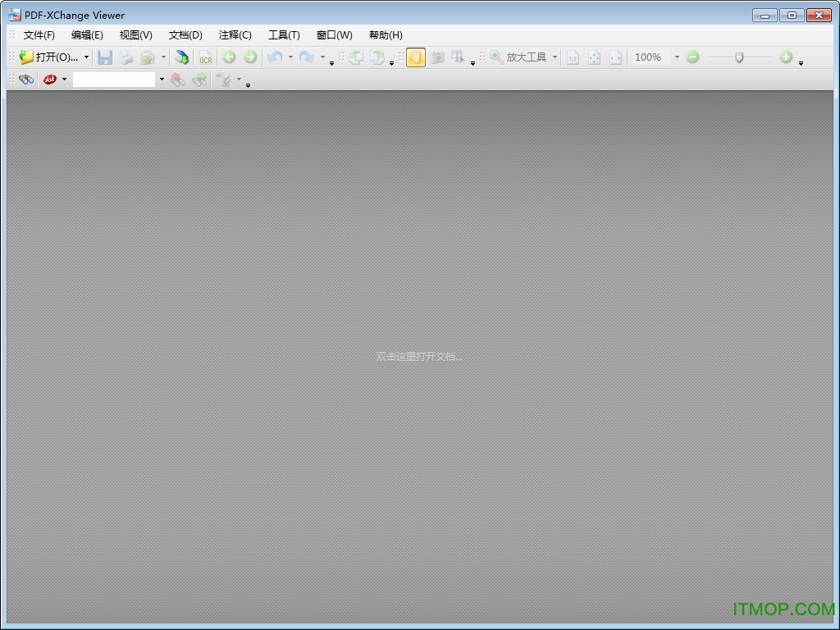Image resolution: width=840 pixels, height=630 pixels.
Task: Click the green next view arrow
Action: point(250,57)
